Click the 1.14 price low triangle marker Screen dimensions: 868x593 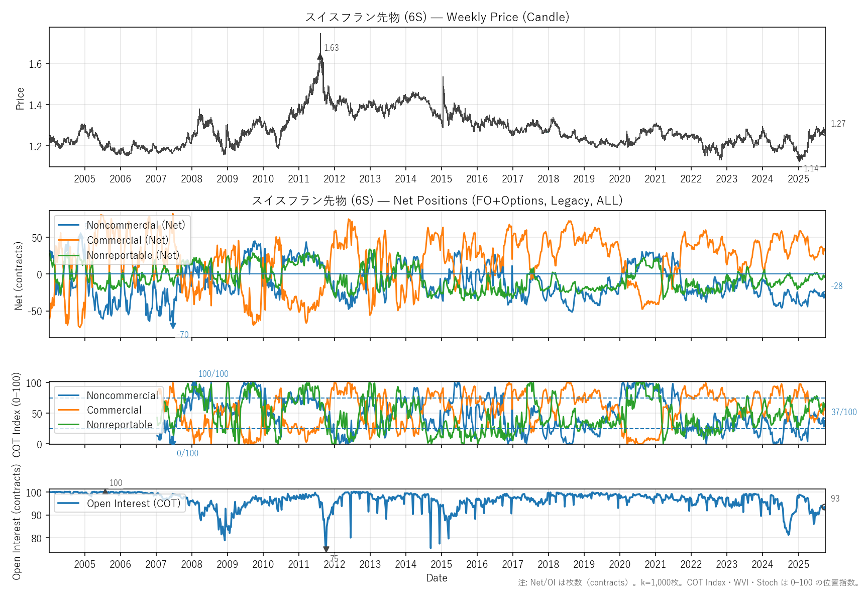click(800, 159)
